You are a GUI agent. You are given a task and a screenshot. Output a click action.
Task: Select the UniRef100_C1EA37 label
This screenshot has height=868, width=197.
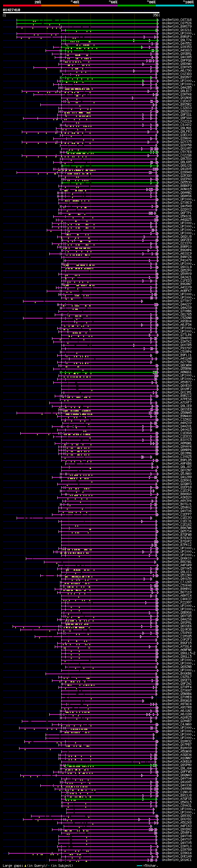[177, 101]
